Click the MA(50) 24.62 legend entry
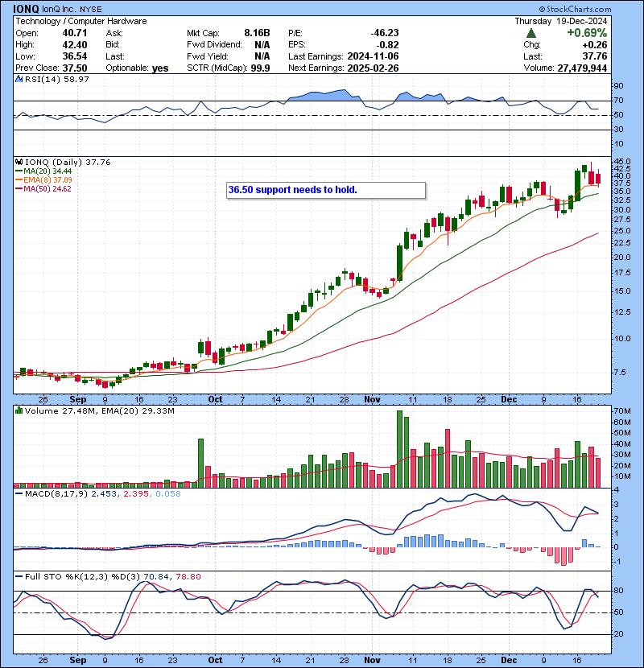The height and width of the screenshot is (668, 644). (x=43, y=188)
